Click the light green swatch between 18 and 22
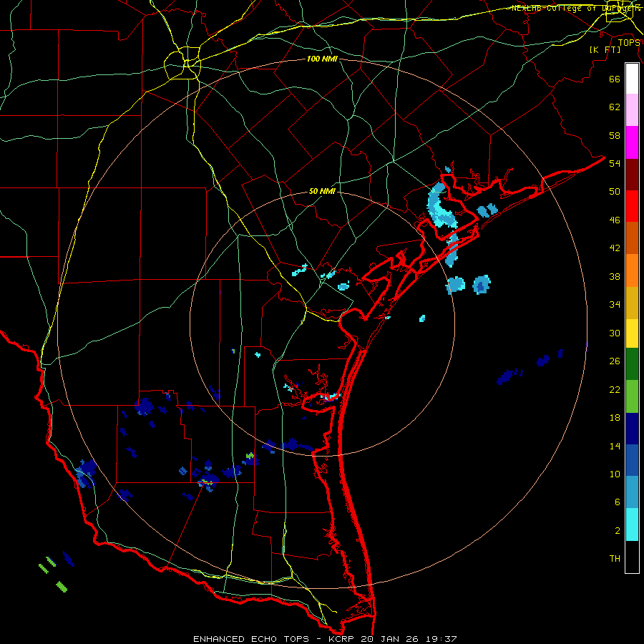This screenshot has height=644, width=644. click(x=632, y=396)
